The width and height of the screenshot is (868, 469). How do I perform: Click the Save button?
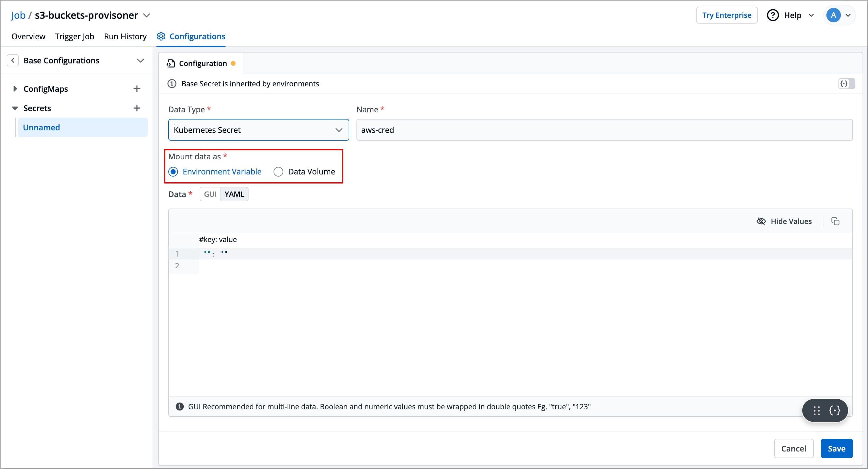[x=836, y=448]
